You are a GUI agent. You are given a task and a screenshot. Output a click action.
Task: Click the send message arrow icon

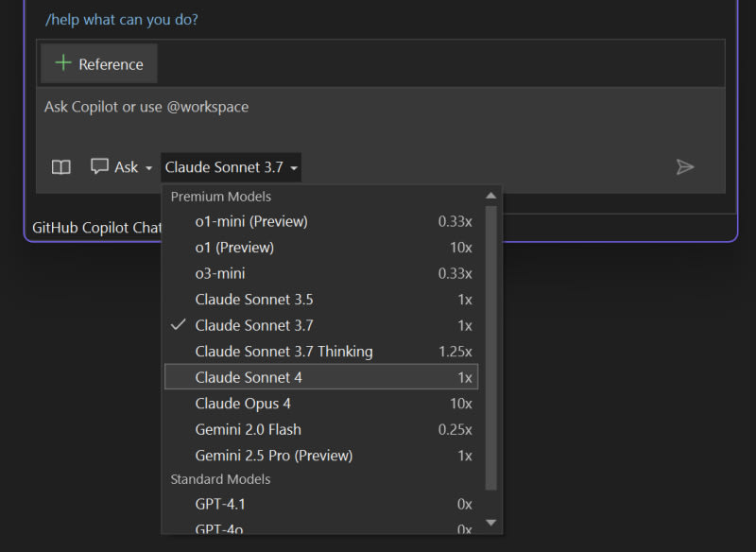pyautogui.click(x=684, y=166)
